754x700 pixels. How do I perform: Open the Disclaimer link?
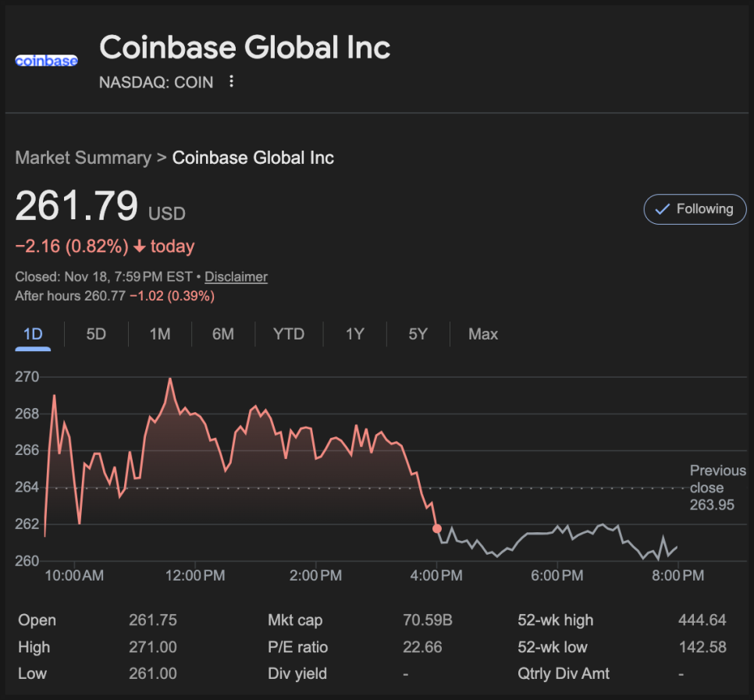(x=236, y=277)
